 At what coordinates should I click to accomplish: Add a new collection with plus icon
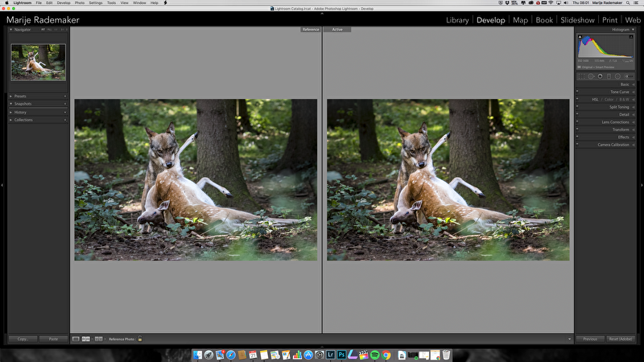pos(65,120)
